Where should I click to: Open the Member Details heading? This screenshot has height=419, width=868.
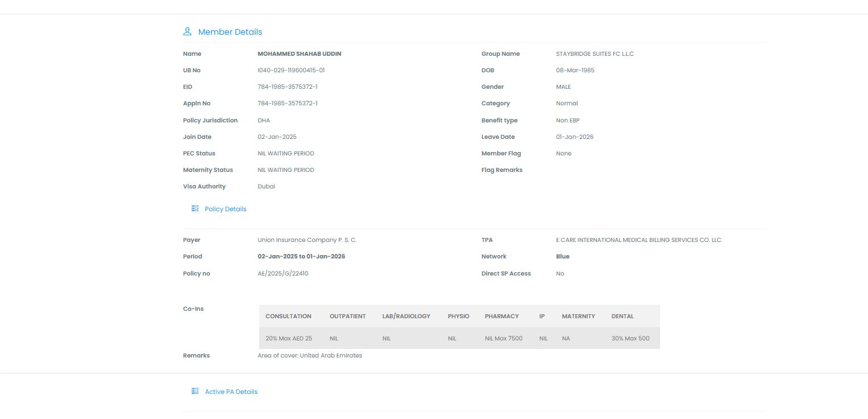(230, 32)
